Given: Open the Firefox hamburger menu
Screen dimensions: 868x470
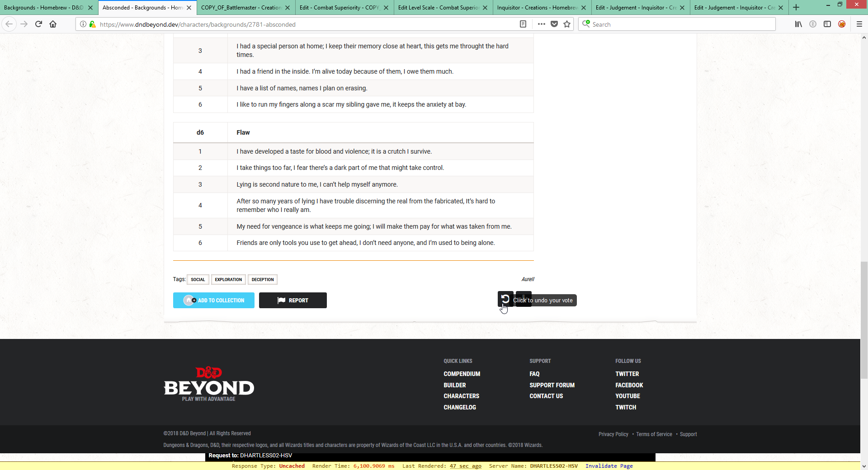Looking at the screenshot, I should tap(859, 24).
